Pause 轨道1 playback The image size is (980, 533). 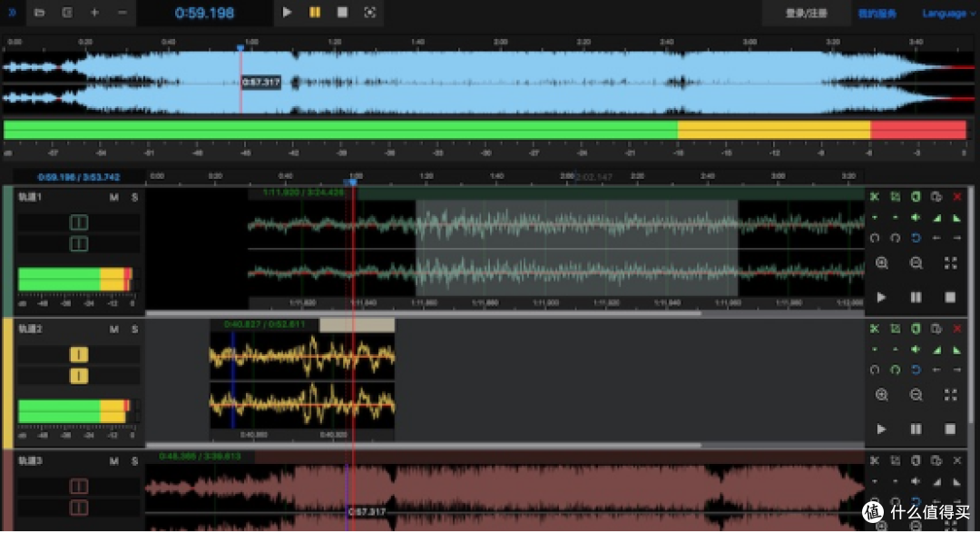pos(916,297)
